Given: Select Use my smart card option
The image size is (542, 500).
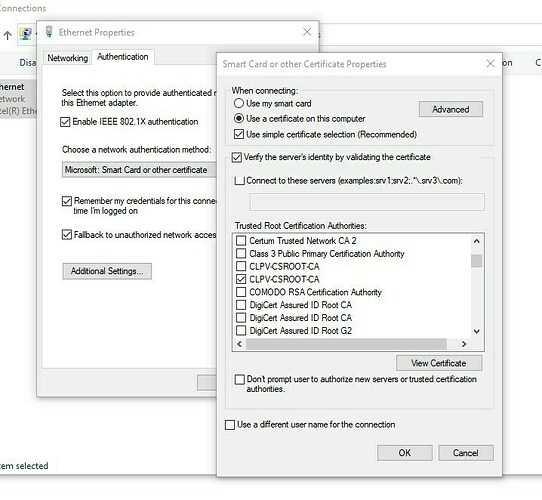Looking at the screenshot, I should [x=239, y=103].
